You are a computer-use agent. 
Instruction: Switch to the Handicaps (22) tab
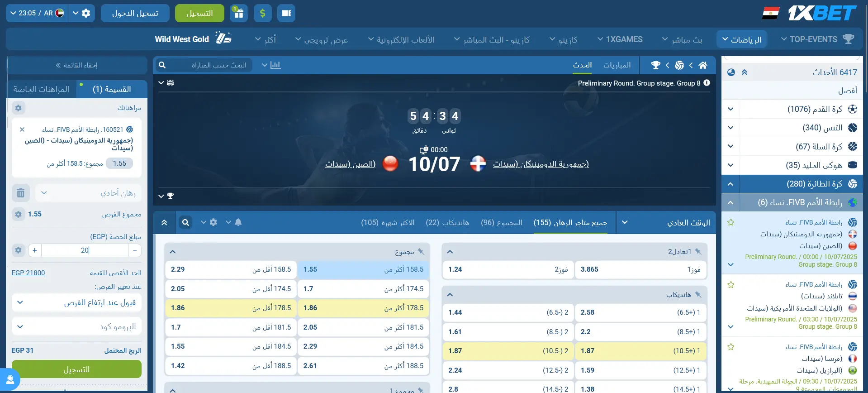pyautogui.click(x=447, y=222)
